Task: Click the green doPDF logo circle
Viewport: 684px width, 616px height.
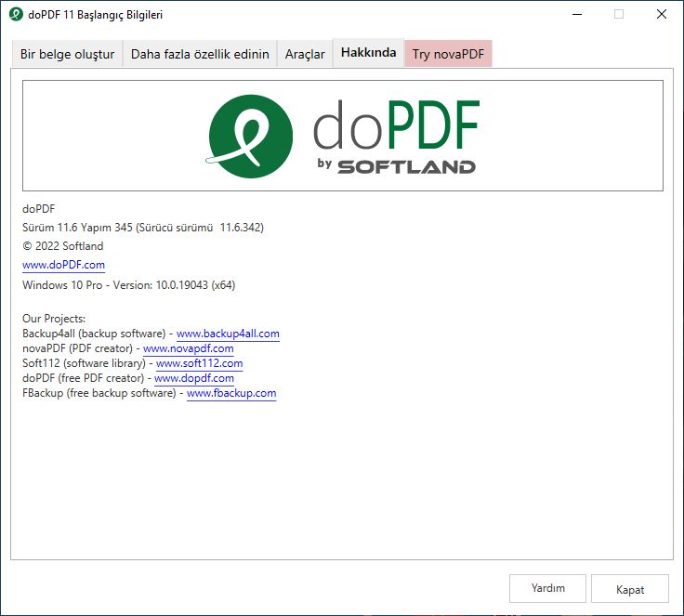Action: [x=250, y=136]
